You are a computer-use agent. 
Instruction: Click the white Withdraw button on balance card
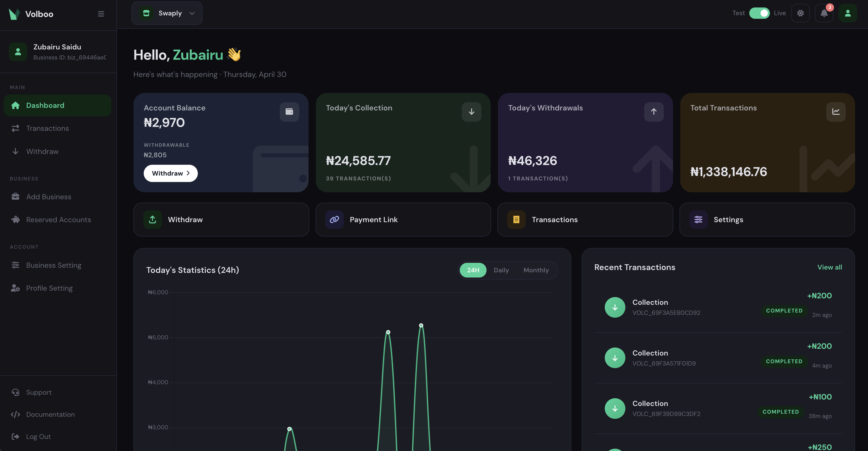click(171, 174)
